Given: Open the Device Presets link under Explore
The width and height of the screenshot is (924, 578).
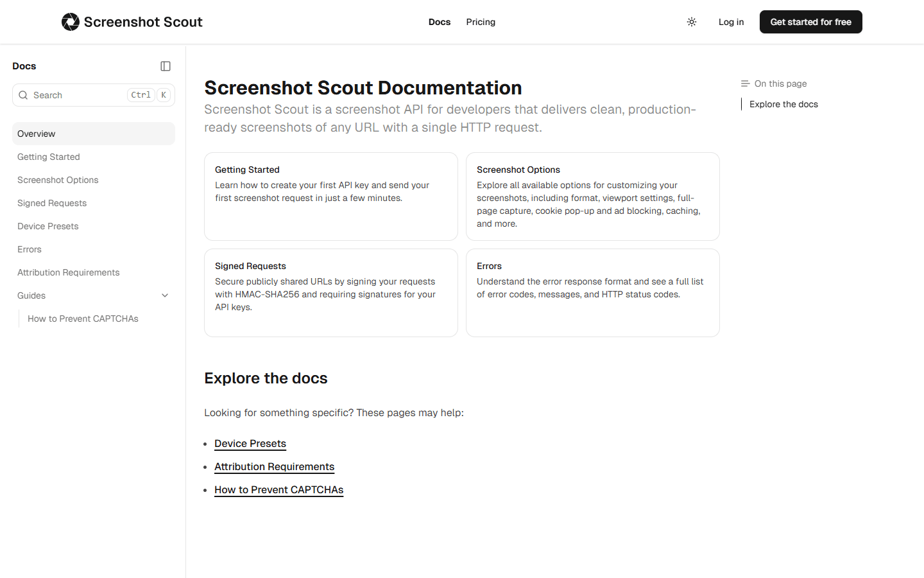Looking at the screenshot, I should (250, 443).
